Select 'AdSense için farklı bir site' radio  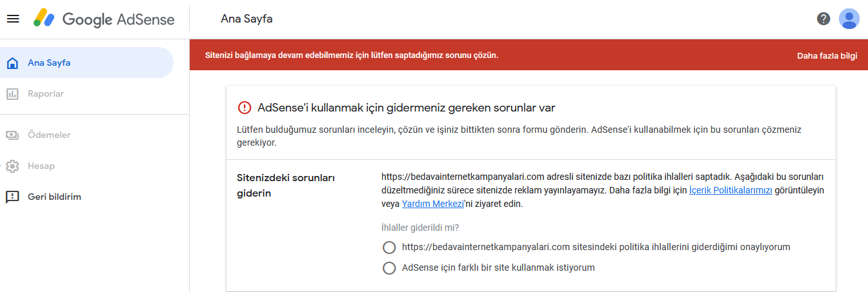pos(389,268)
